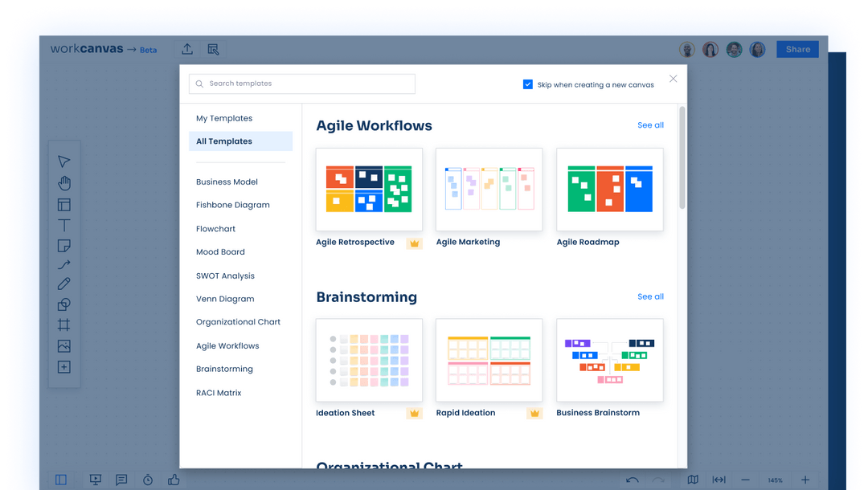Choose the sticky note tool

point(64,245)
